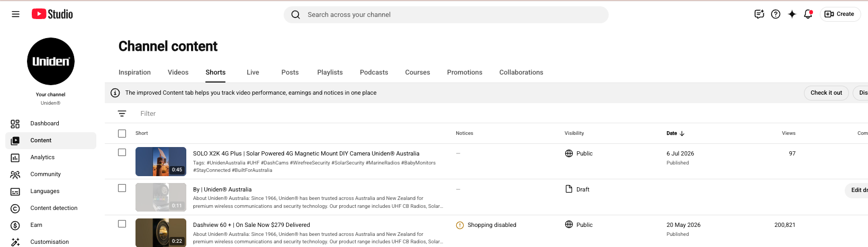Viewport: 868px width, 247px height.
Task: Click the filter lines icon
Action: click(122, 114)
